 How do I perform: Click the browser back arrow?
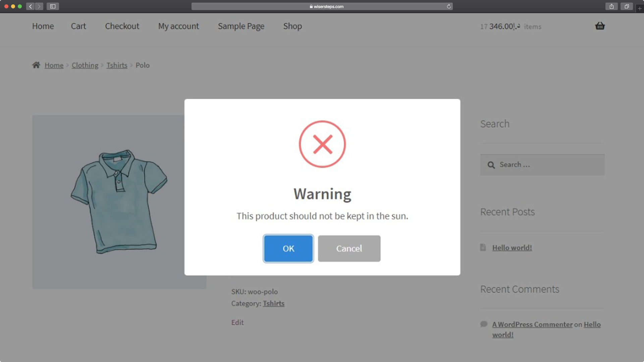tap(30, 6)
